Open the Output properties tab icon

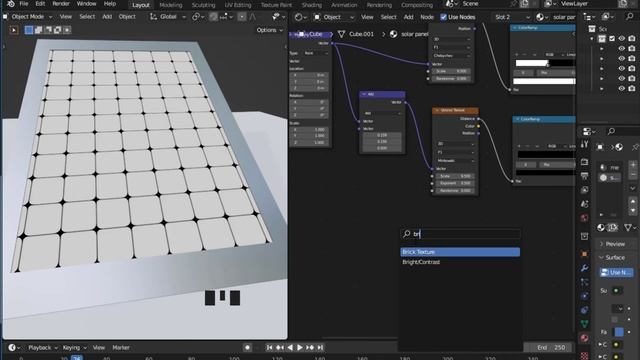(x=584, y=176)
